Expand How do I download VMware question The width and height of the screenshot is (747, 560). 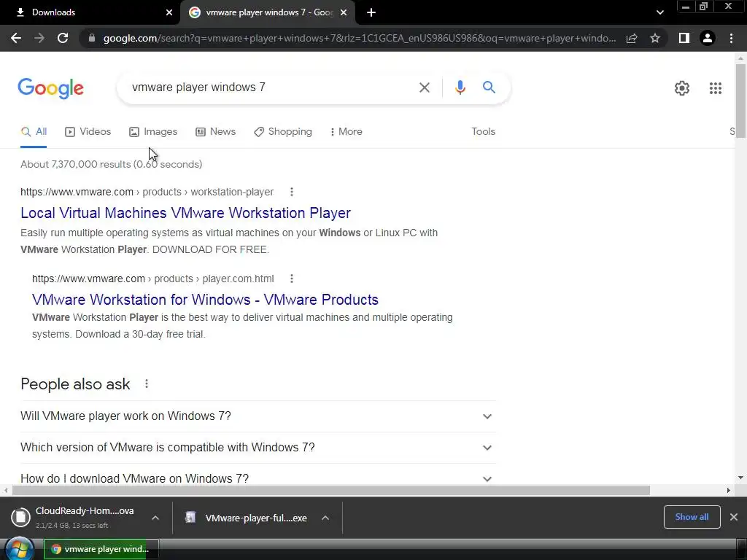click(x=258, y=478)
